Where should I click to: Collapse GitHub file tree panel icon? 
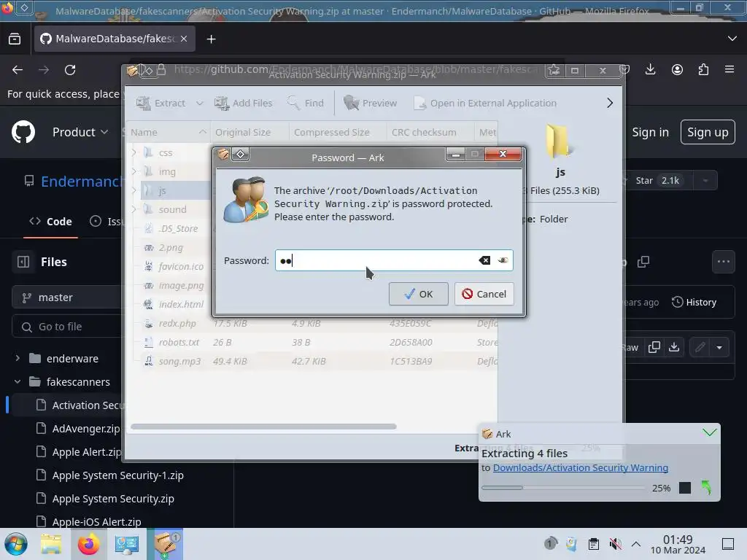pos(23,262)
